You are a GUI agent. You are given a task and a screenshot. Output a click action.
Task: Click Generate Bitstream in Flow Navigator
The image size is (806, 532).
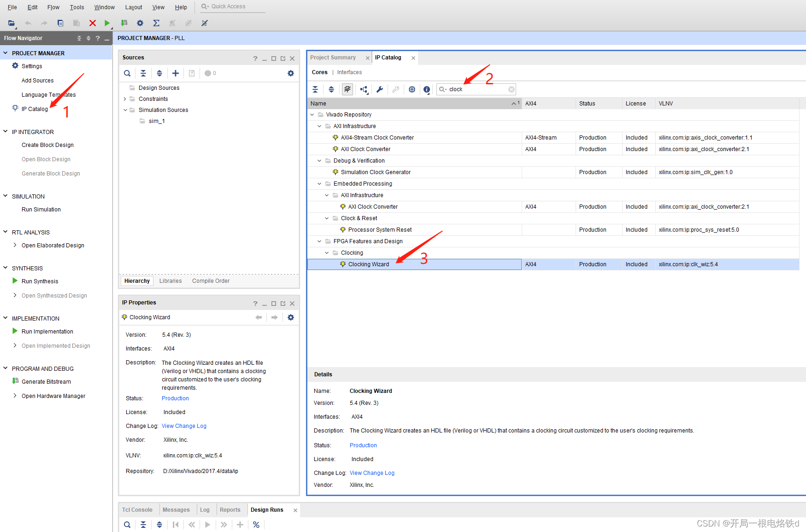point(46,382)
